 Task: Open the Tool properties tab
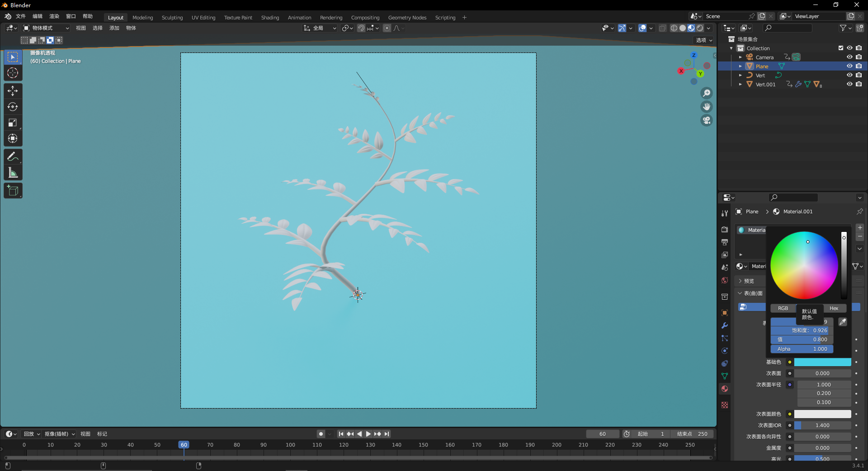click(725, 213)
